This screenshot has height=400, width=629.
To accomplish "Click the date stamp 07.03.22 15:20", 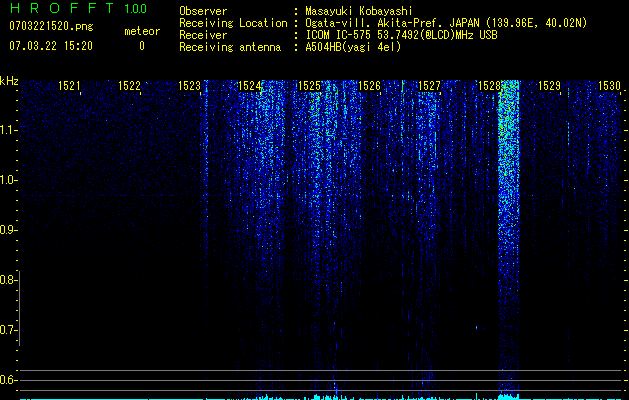I will pyautogui.click(x=51, y=46).
